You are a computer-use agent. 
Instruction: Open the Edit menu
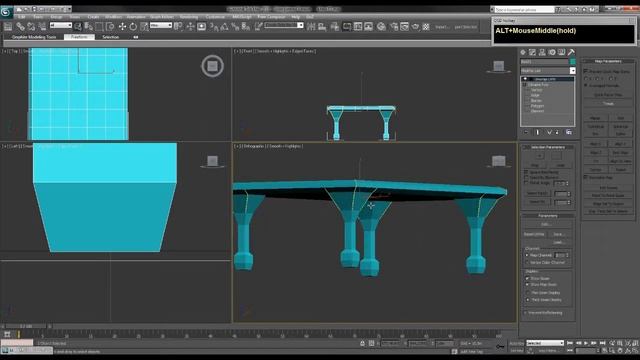[x=21, y=17]
